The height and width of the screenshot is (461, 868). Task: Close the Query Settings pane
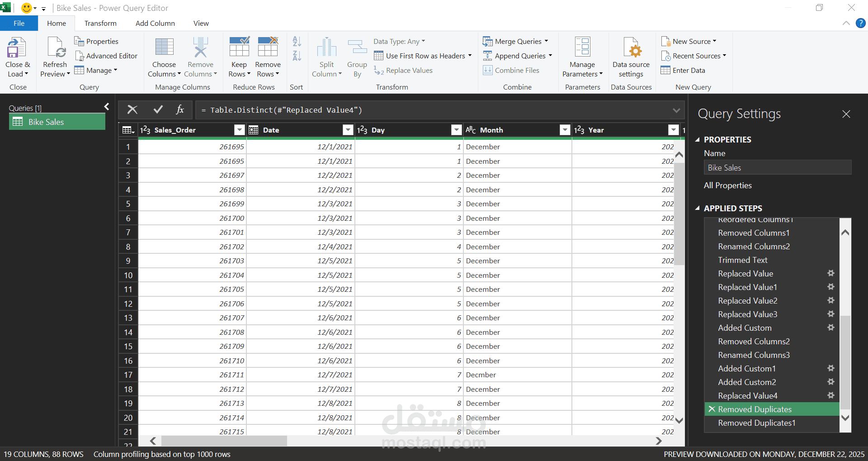click(846, 114)
